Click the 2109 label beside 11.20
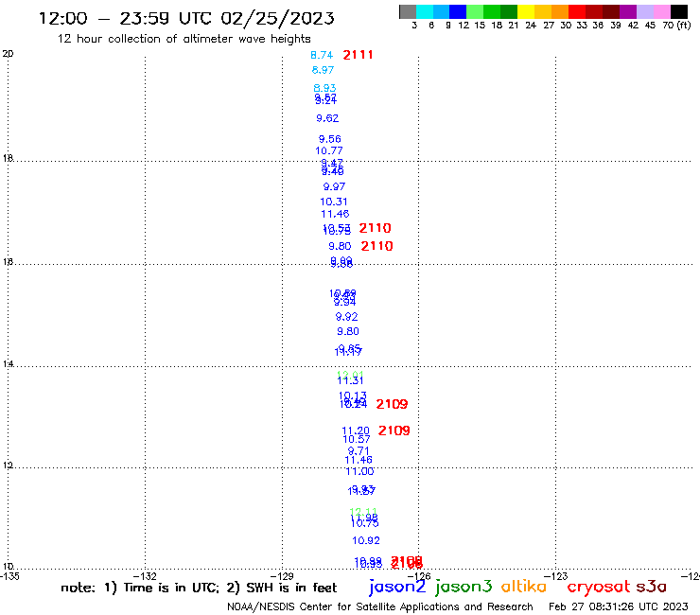Screen dimensions: 700x615 tap(394, 430)
